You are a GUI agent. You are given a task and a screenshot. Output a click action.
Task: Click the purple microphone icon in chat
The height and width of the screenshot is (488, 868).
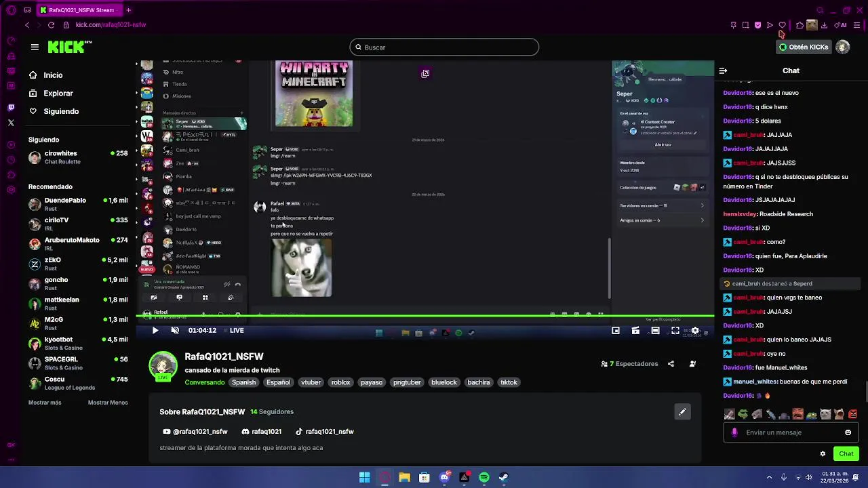(x=734, y=432)
